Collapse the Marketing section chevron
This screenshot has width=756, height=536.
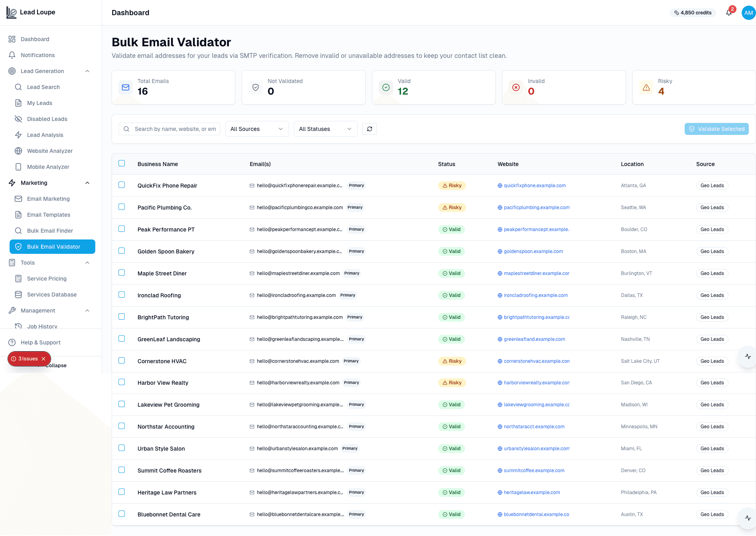pyautogui.click(x=87, y=183)
